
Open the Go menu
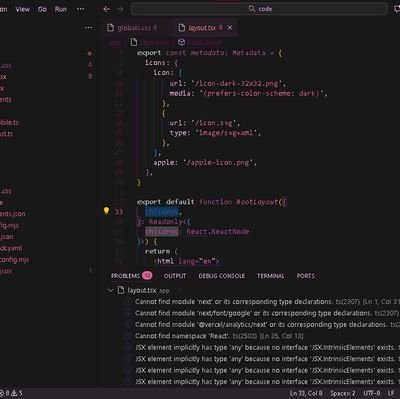[42, 9]
